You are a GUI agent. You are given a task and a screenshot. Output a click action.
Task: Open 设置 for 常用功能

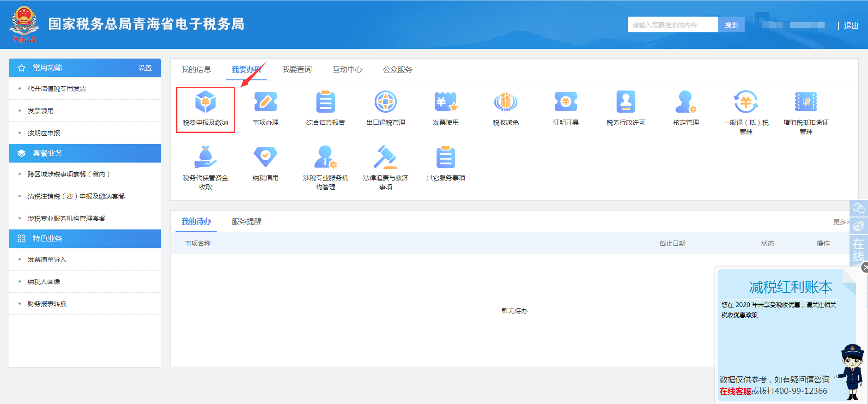tap(145, 68)
